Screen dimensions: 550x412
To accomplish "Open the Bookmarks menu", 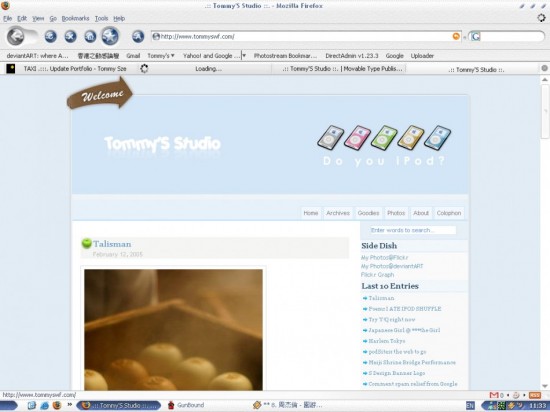I will click(x=75, y=19).
